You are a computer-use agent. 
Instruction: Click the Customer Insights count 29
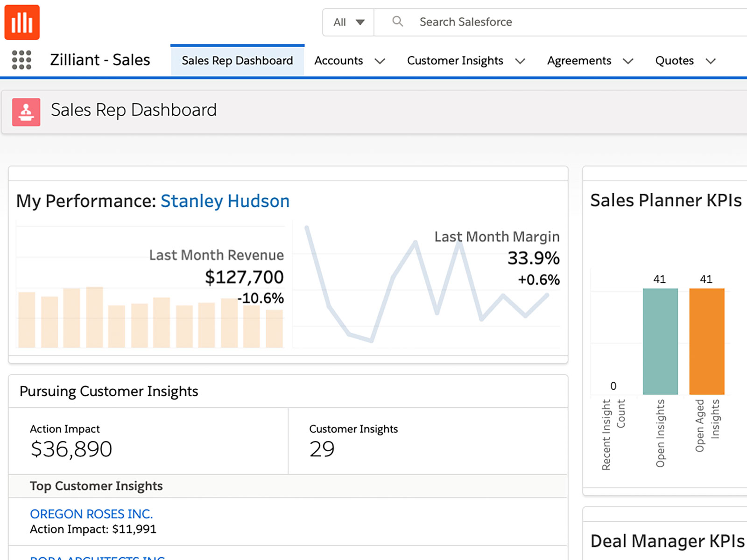point(322,449)
